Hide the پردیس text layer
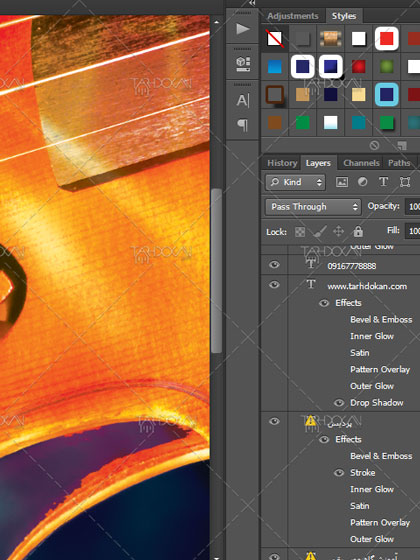Viewport: 420px width, 560px height. (x=274, y=421)
